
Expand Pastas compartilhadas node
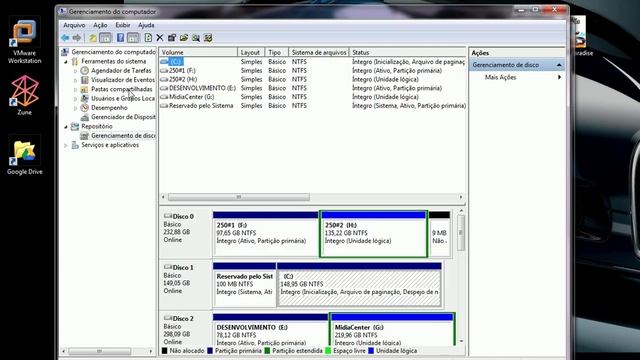pyautogui.click(x=76, y=89)
